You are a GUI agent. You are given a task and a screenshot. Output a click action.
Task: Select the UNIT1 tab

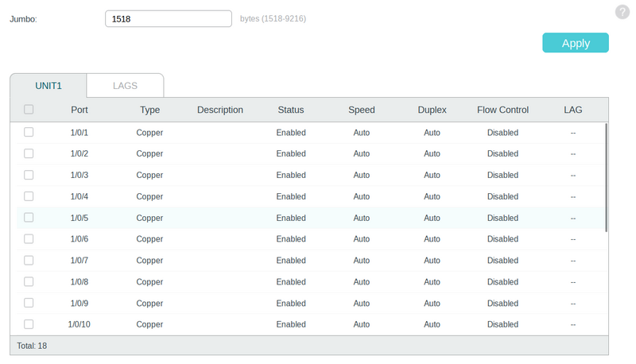point(48,86)
